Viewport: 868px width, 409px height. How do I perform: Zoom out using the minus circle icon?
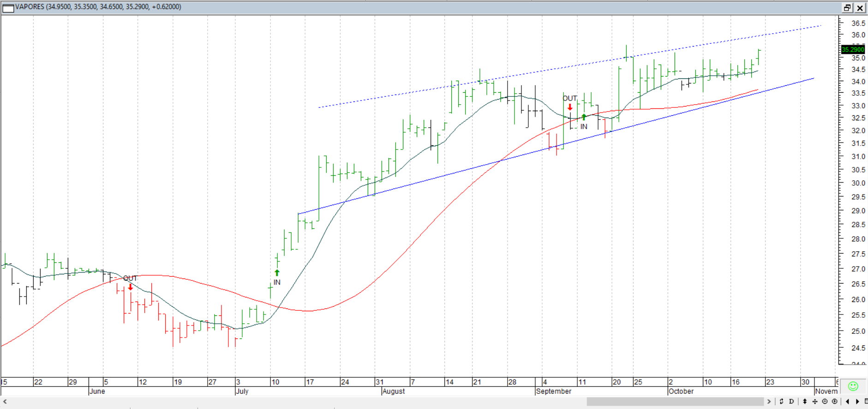(825, 402)
